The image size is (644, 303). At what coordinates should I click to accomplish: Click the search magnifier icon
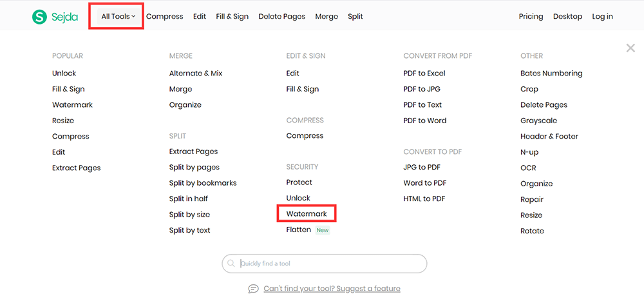(231, 264)
